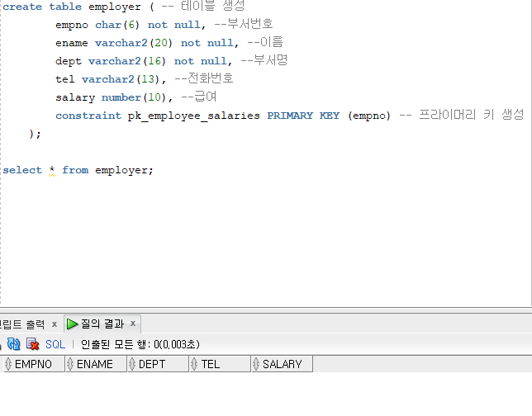The height and width of the screenshot is (416, 532).
Task: Sort by the TEL column header
Action: pos(220,364)
